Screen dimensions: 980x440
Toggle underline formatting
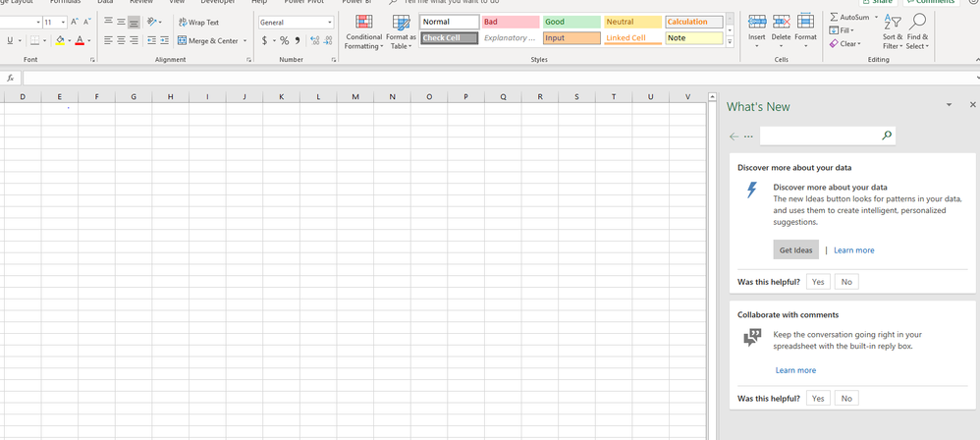tap(10, 40)
